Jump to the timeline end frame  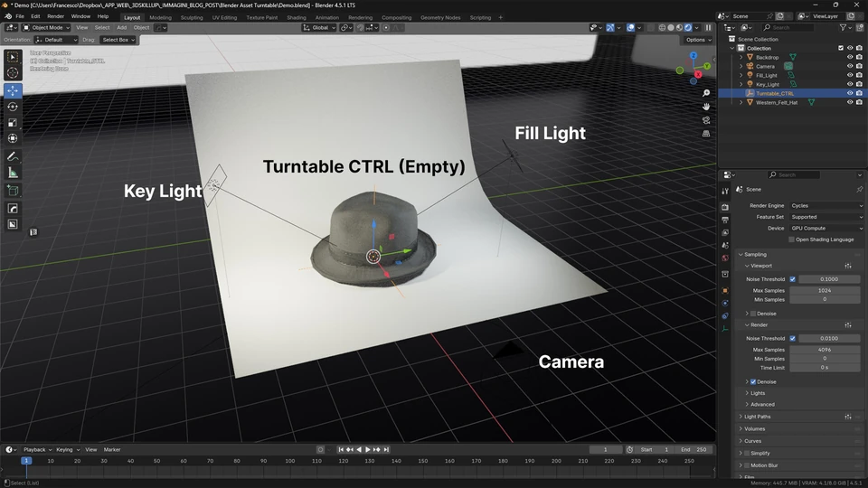click(x=386, y=450)
